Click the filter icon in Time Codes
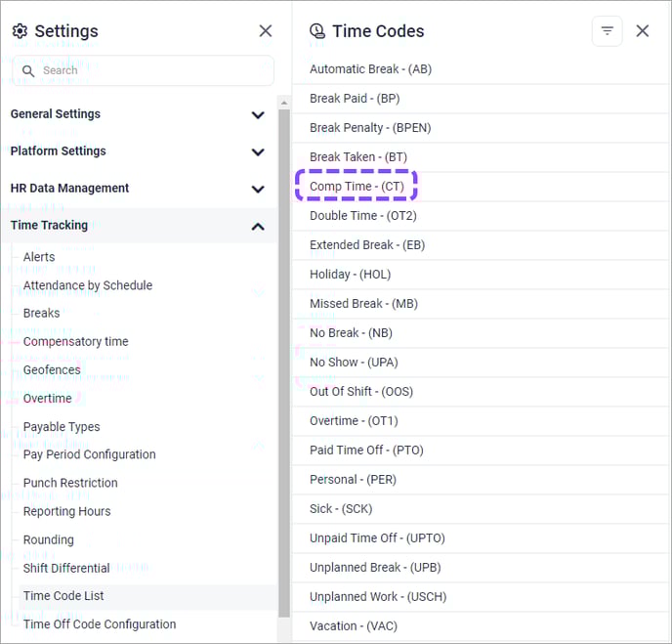Image resolution: width=672 pixels, height=644 pixels. click(607, 31)
